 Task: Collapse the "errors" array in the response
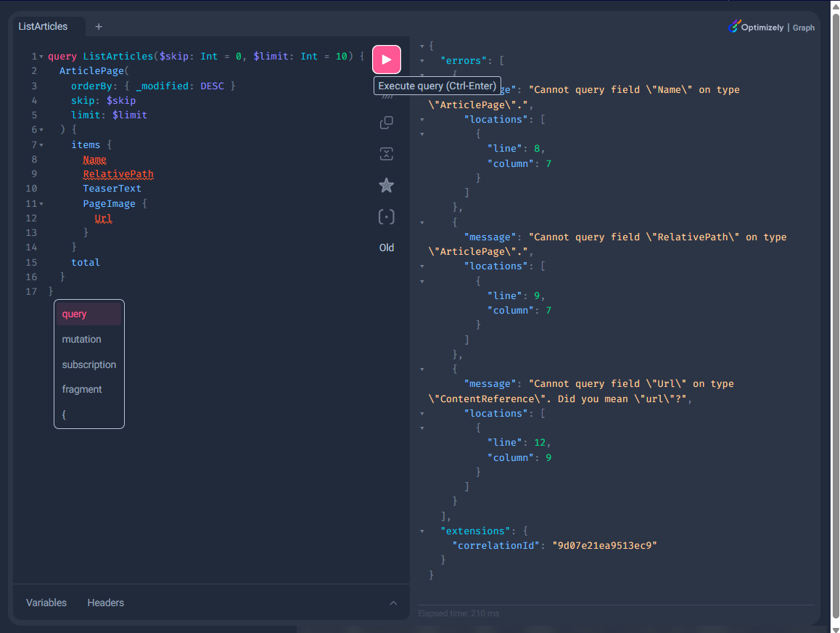pos(422,61)
